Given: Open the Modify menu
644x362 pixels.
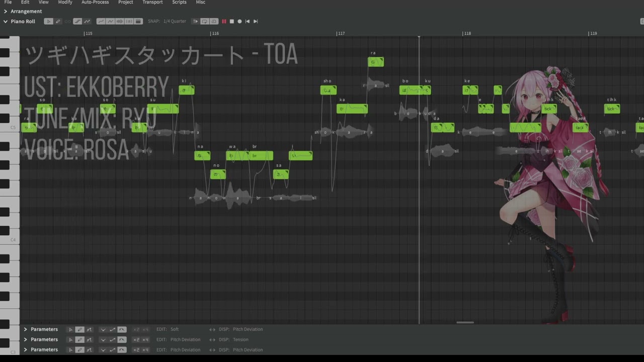Looking at the screenshot, I should [x=65, y=2].
